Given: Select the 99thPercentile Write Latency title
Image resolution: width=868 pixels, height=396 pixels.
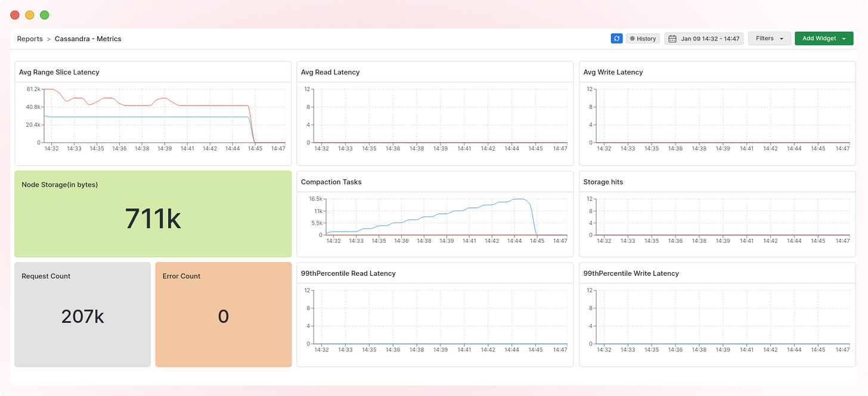Looking at the screenshot, I should coord(631,273).
